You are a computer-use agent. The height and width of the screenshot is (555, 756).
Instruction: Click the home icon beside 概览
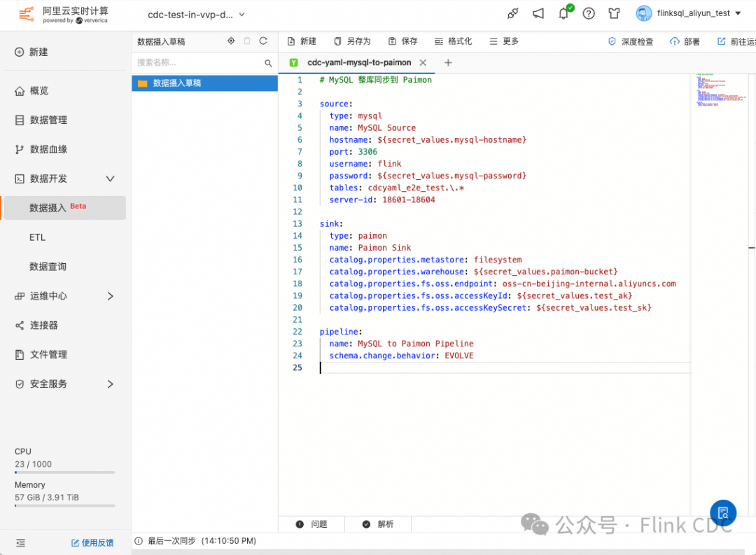tap(20, 91)
